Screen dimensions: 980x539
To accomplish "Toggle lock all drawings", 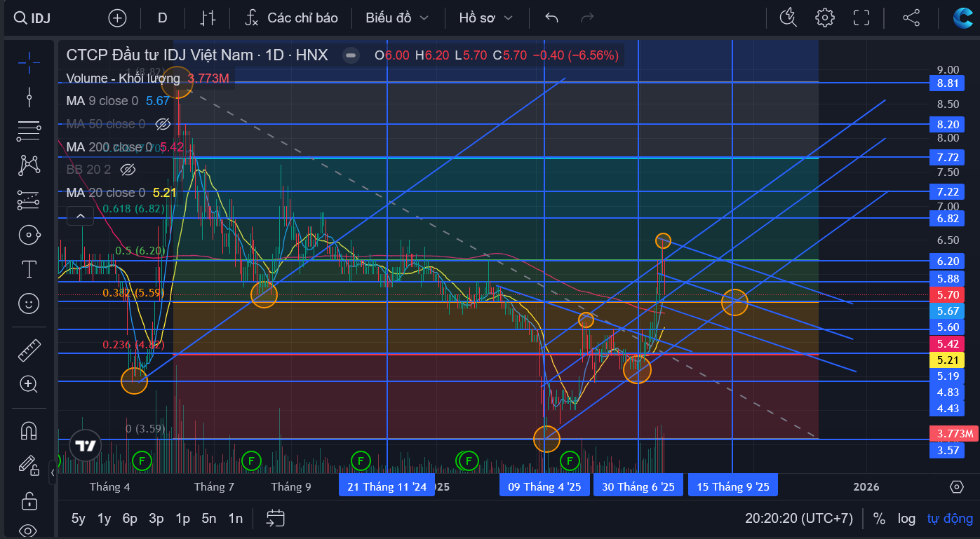I will tap(29, 500).
